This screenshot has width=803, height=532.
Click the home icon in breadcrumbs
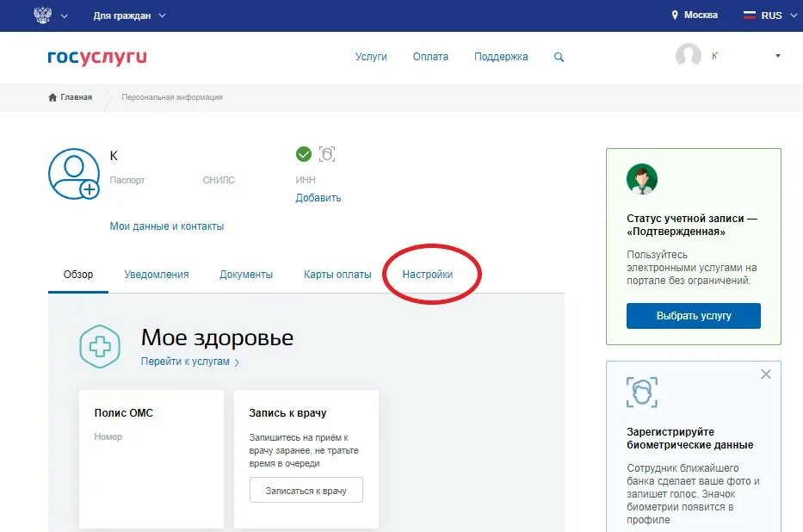[53, 97]
